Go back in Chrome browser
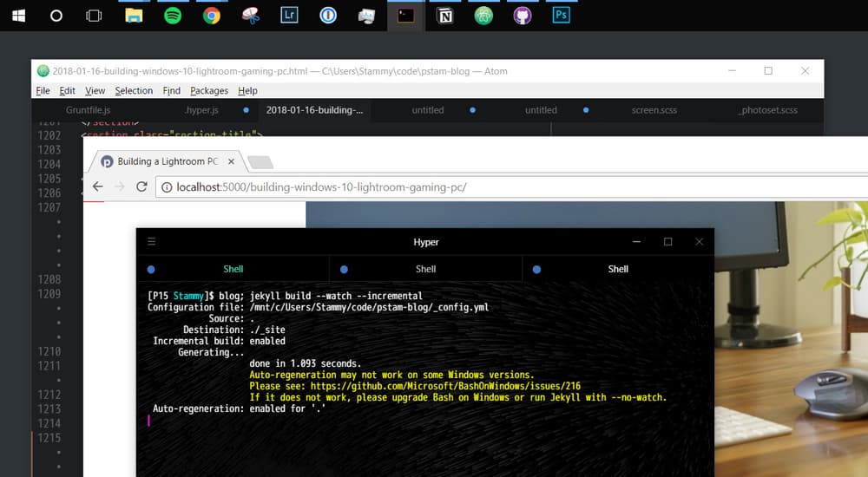Viewport: 868px width, 477px height. pos(98,186)
